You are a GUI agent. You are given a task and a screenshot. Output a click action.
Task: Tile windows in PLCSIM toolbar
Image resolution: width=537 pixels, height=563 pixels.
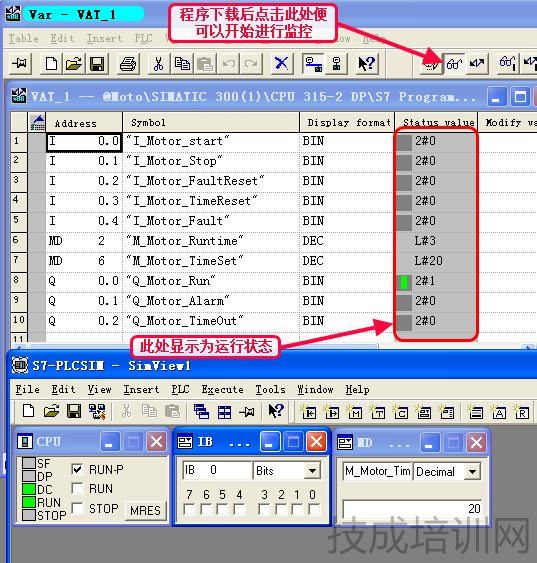(224, 412)
